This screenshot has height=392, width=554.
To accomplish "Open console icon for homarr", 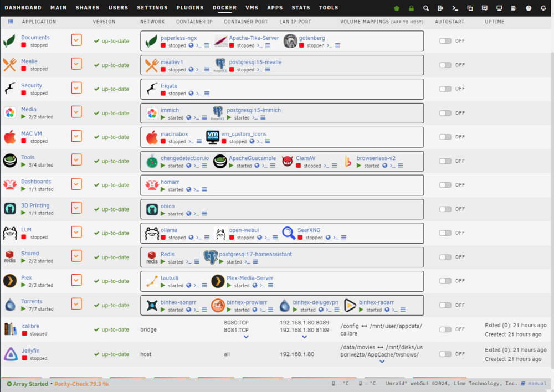I will pos(197,190).
